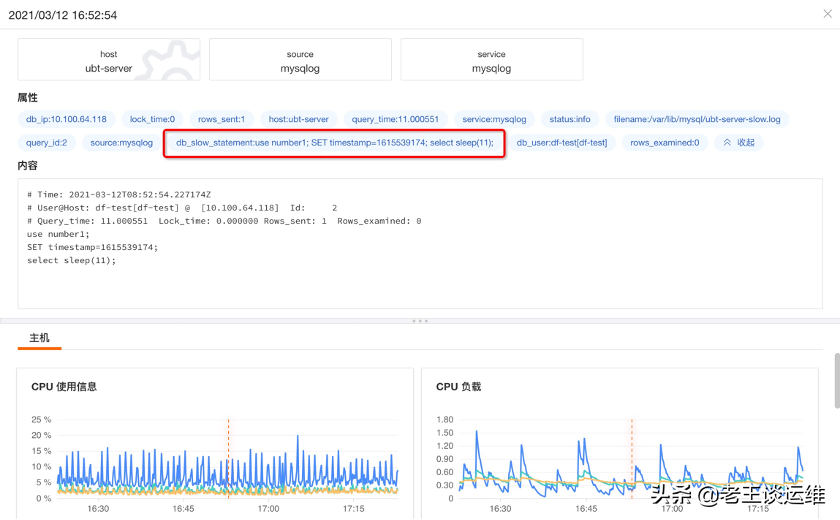Click the '# Time: 2021-03-12T08:52:54' log line
This screenshot has height=520, width=840.
click(x=119, y=194)
